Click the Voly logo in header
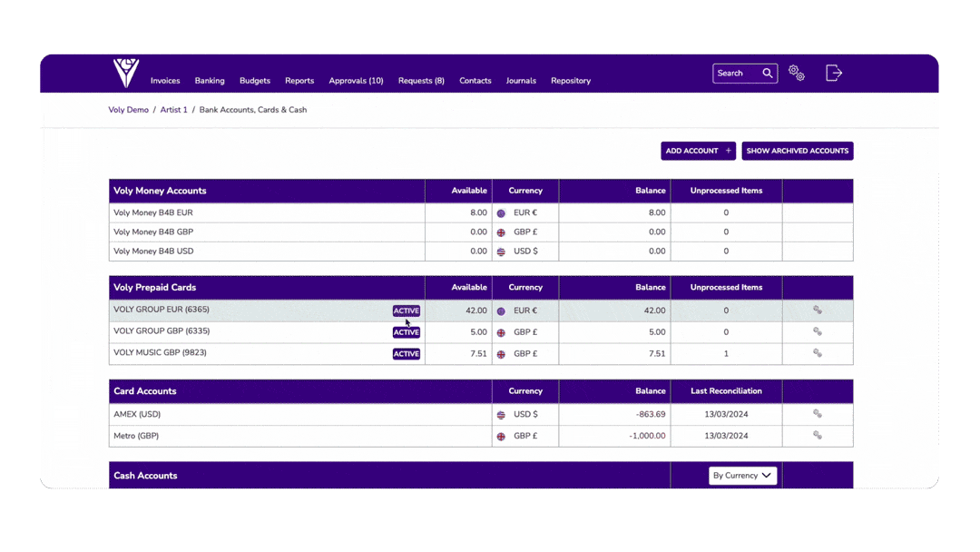980x552 pixels. [x=126, y=73]
